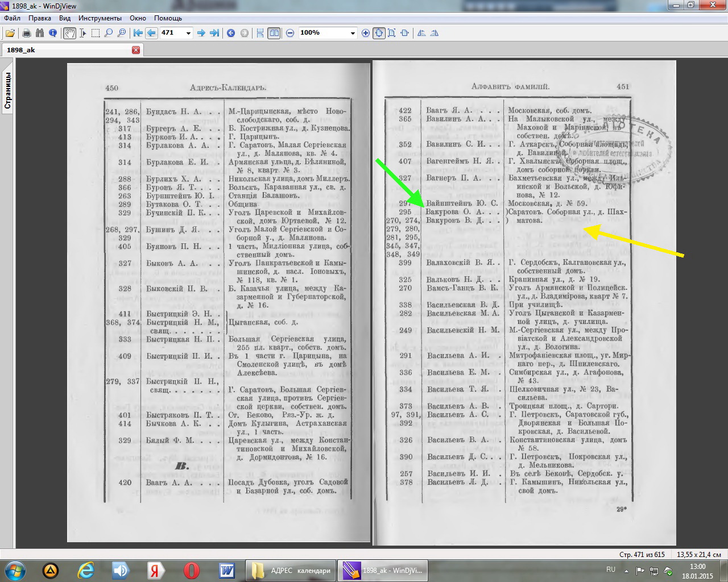Go to the first page
Viewport: 728px width, 582px height.
138,33
